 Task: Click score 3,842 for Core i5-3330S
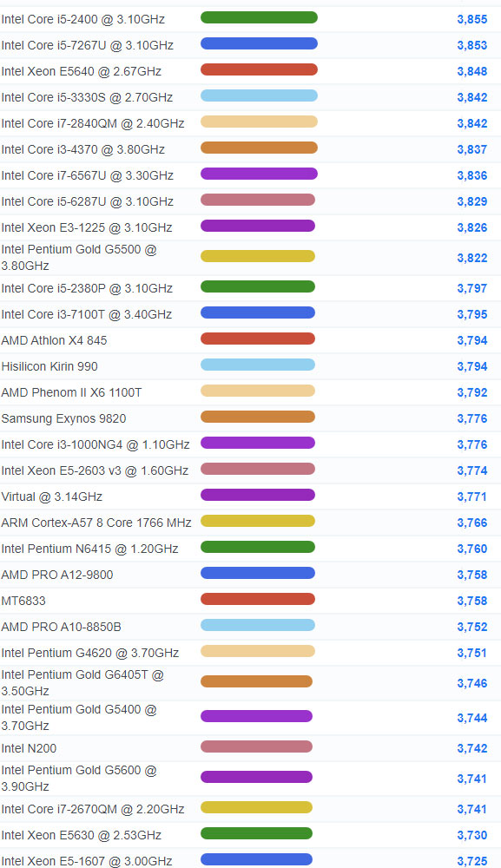(472, 97)
